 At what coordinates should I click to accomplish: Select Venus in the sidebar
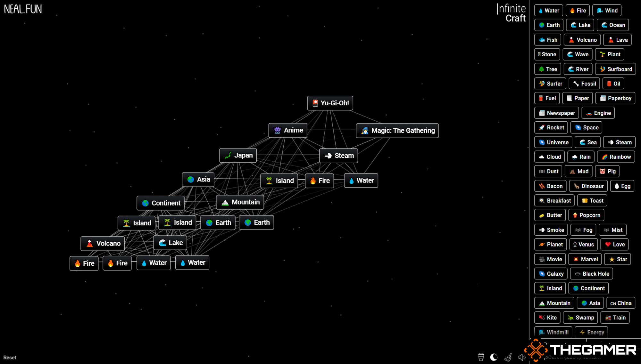coord(584,245)
